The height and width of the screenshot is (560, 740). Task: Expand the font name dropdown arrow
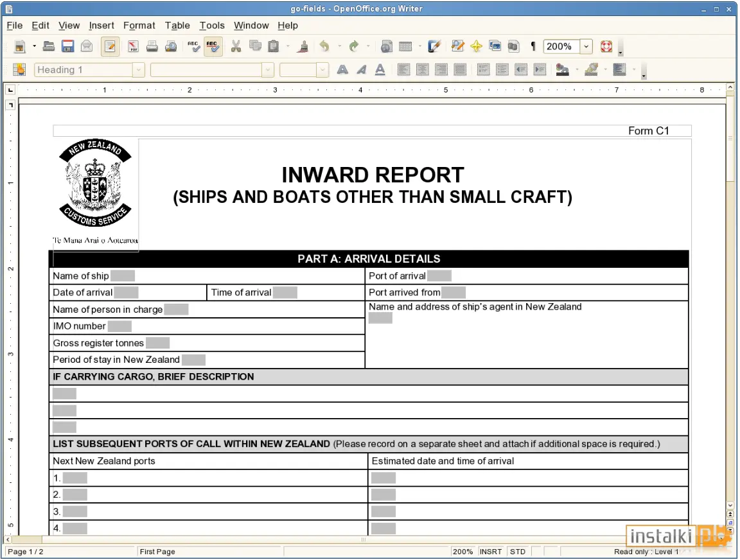[268, 70]
